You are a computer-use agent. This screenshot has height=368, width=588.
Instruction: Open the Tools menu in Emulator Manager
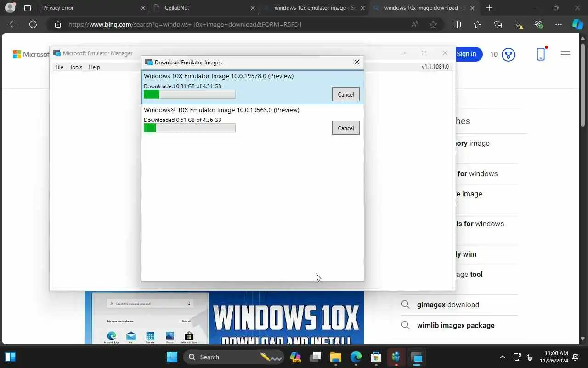tap(76, 67)
